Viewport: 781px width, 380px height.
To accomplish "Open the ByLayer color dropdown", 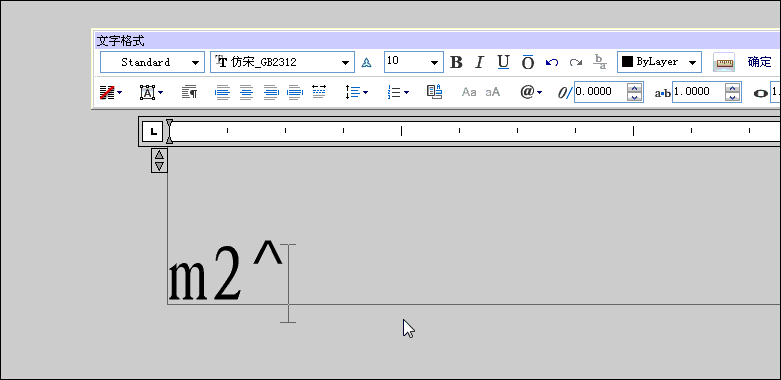I will 692,62.
